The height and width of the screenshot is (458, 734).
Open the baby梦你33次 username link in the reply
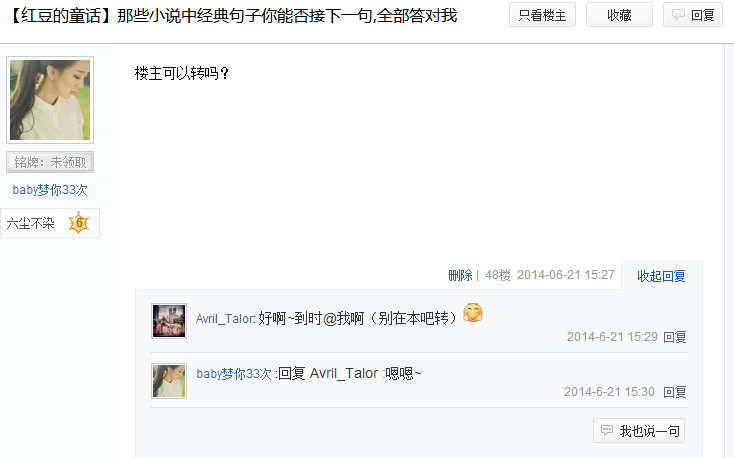234,374
